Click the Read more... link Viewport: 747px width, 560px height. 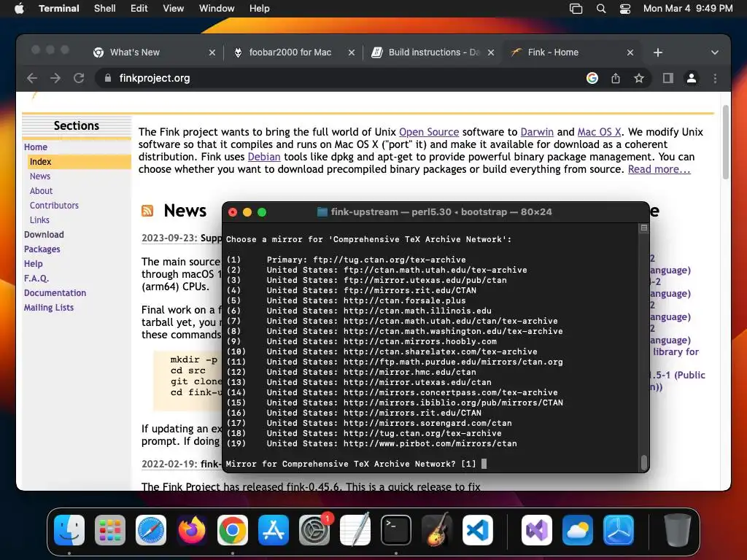(x=659, y=169)
